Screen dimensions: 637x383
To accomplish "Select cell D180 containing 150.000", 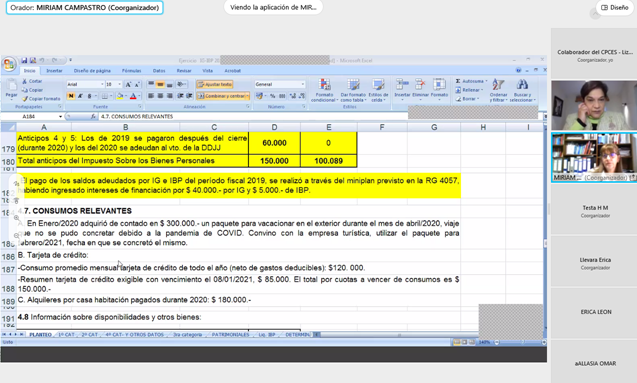I will pos(274,161).
